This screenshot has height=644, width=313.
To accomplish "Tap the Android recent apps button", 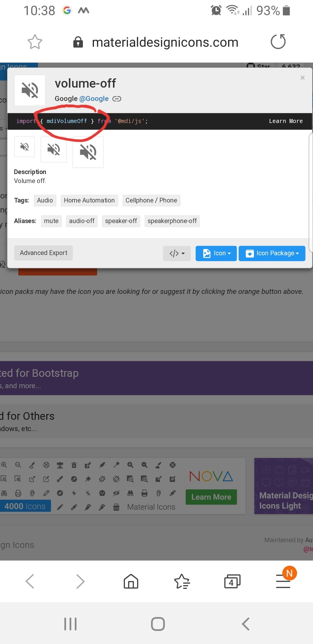I will [x=70, y=624].
